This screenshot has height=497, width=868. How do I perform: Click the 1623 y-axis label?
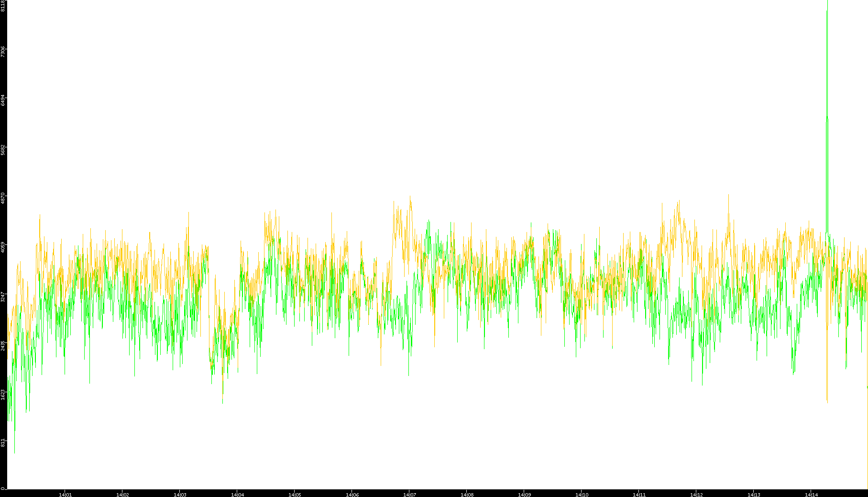tap(3, 394)
